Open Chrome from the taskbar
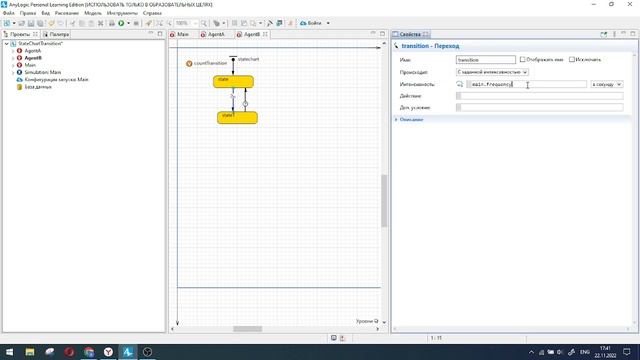The width and height of the screenshot is (640, 360). pyautogui.click(x=89, y=352)
